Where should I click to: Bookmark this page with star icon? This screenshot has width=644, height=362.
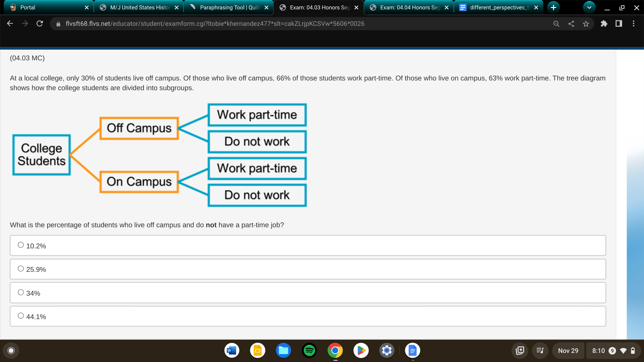[x=586, y=23]
